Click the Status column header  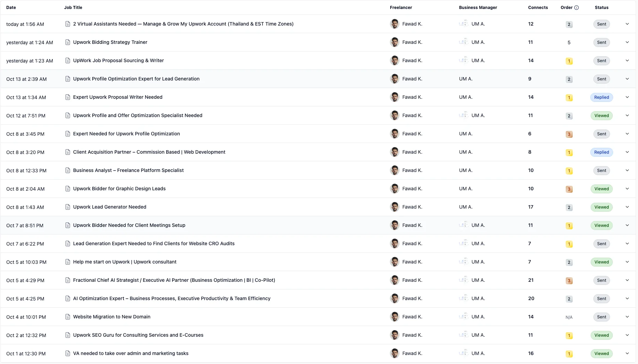(601, 8)
